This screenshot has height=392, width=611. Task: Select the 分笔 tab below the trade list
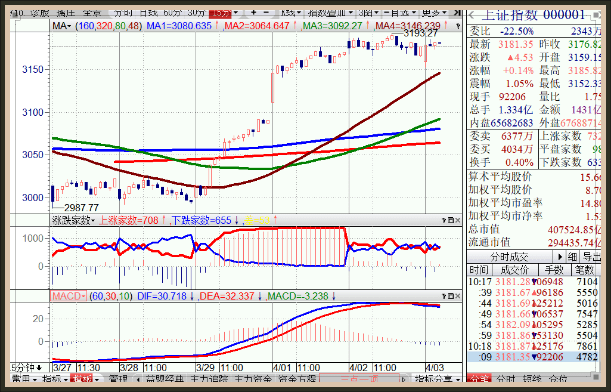479,379
